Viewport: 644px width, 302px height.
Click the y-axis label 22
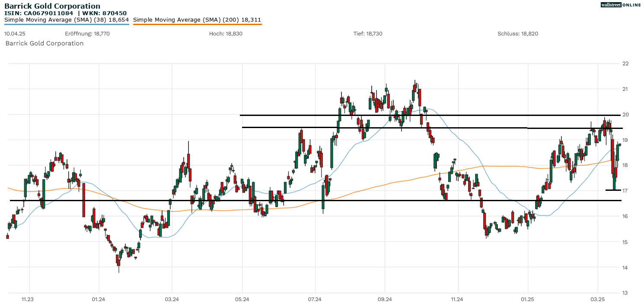click(x=625, y=63)
